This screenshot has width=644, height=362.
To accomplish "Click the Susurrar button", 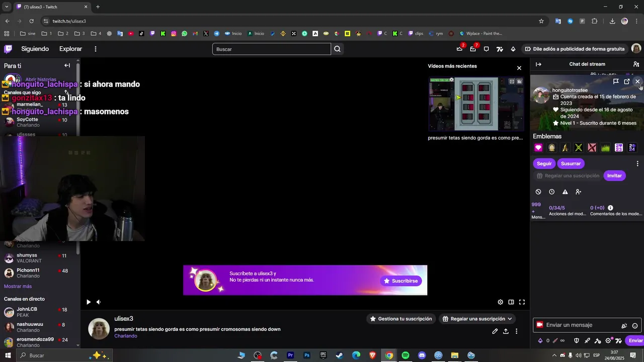I will (571, 163).
